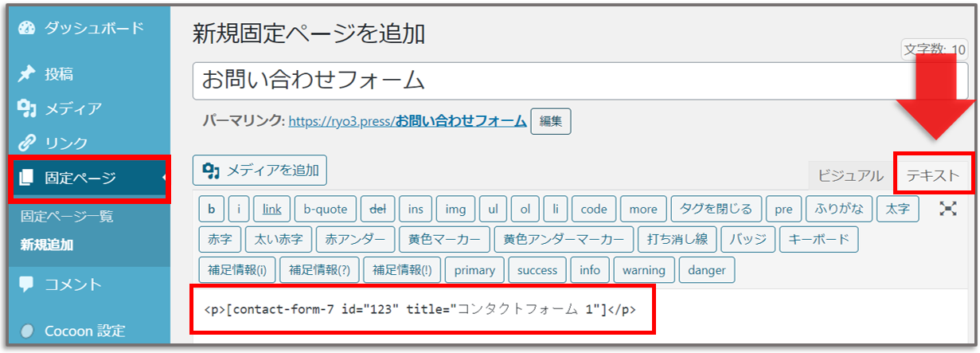The width and height of the screenshot is (980, 353).
Task: Insert italic tag with i button
Action: click(x=239, y=209)
